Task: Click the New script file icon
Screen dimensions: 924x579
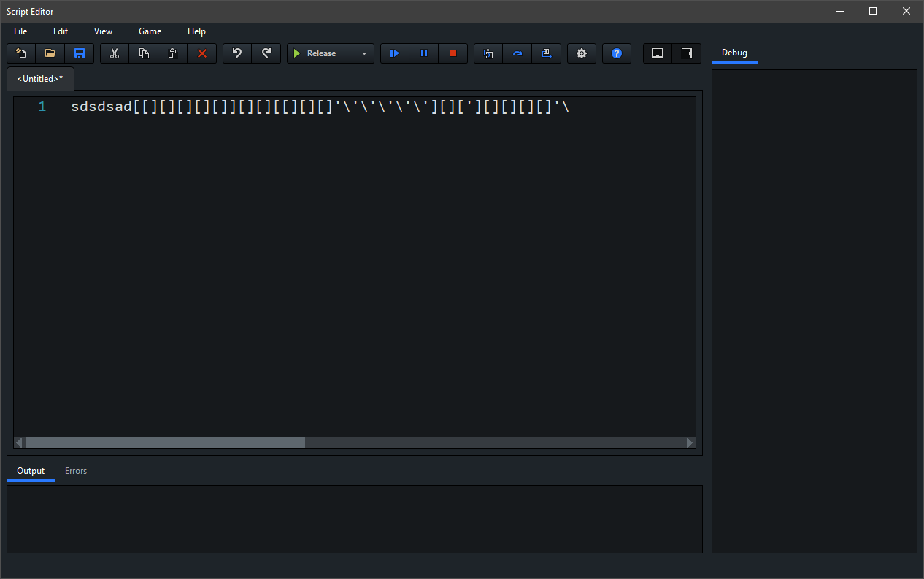Action: (21, 53)
